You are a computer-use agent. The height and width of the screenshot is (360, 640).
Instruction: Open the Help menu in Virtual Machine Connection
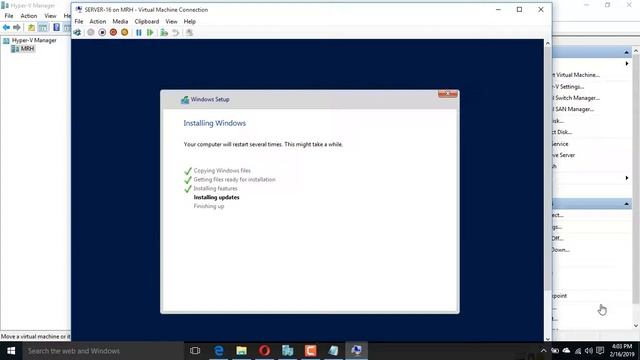tap(189, 21)
